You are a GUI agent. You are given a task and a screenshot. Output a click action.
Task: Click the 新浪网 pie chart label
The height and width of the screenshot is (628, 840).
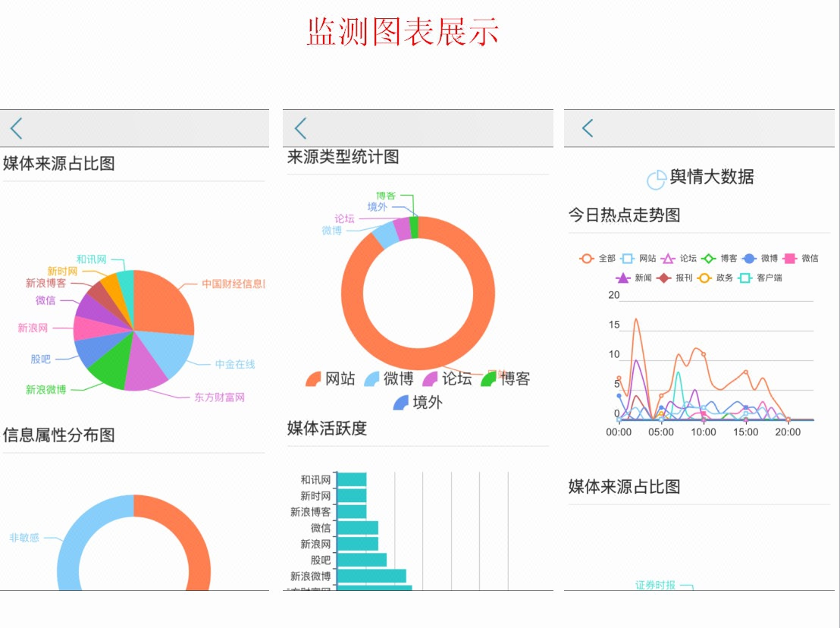click(33, 328)
